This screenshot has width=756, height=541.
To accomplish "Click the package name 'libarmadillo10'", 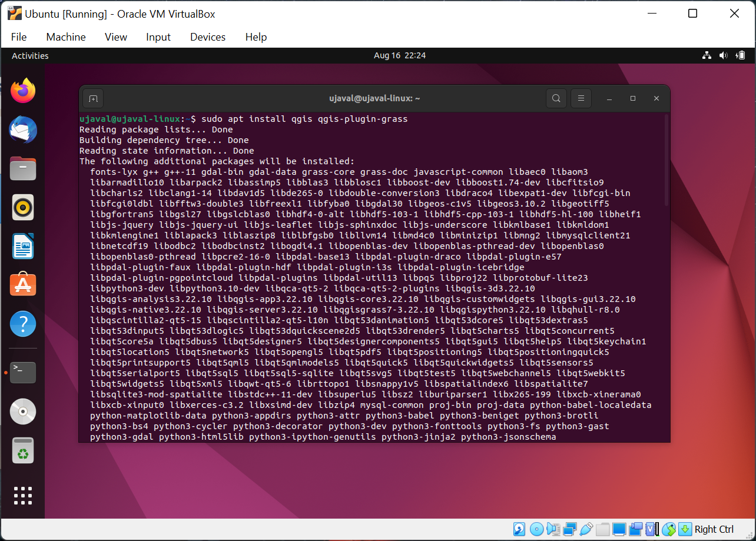I will tap(127, 182).
